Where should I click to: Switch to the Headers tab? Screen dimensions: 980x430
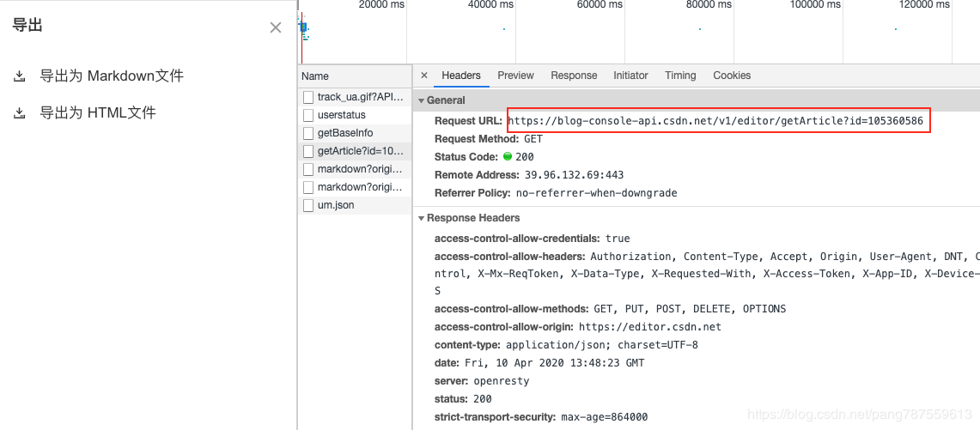461,75
